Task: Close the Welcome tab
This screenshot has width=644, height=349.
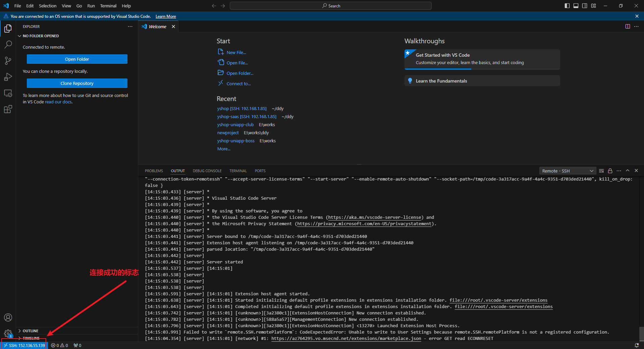Action: point(173,27)
